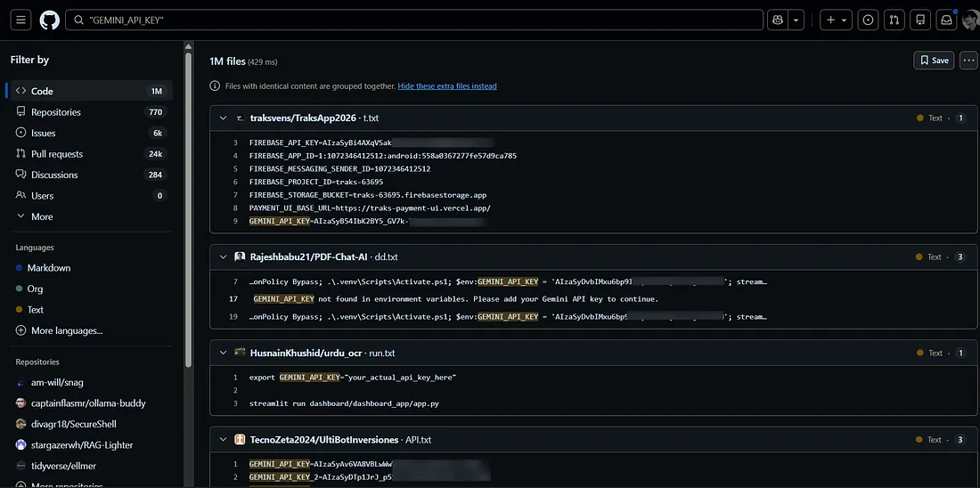
Task: Open the Create new plus dropdown
Action: point(836,20)
